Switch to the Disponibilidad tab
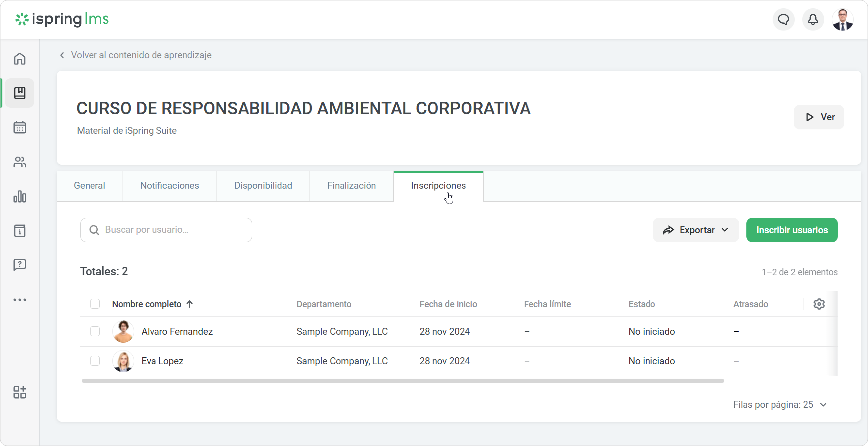868x446 pixels. point(263,185)
